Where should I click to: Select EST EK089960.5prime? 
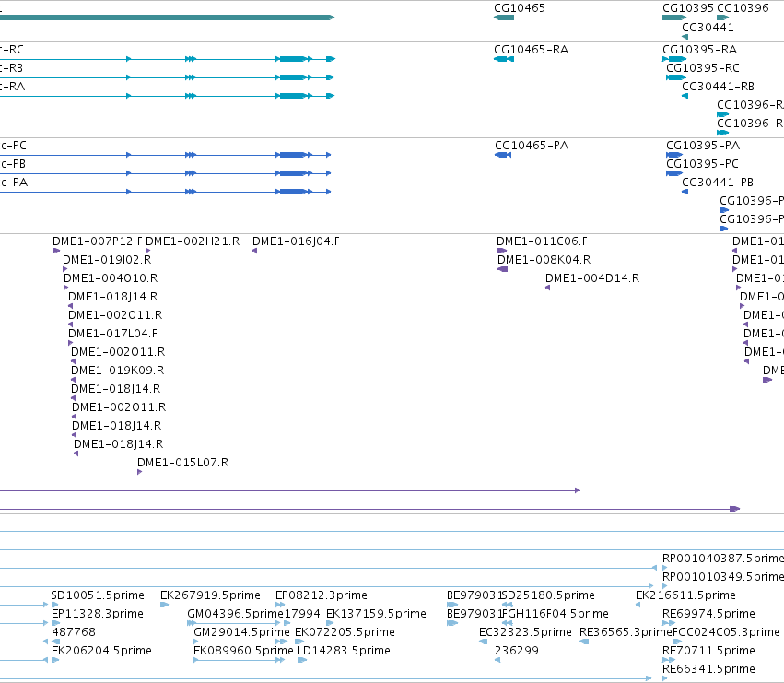coord(243,651)
